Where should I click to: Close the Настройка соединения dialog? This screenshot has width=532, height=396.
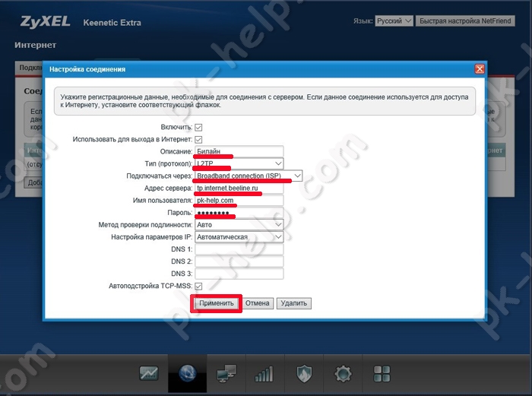[x=480, y=69]
